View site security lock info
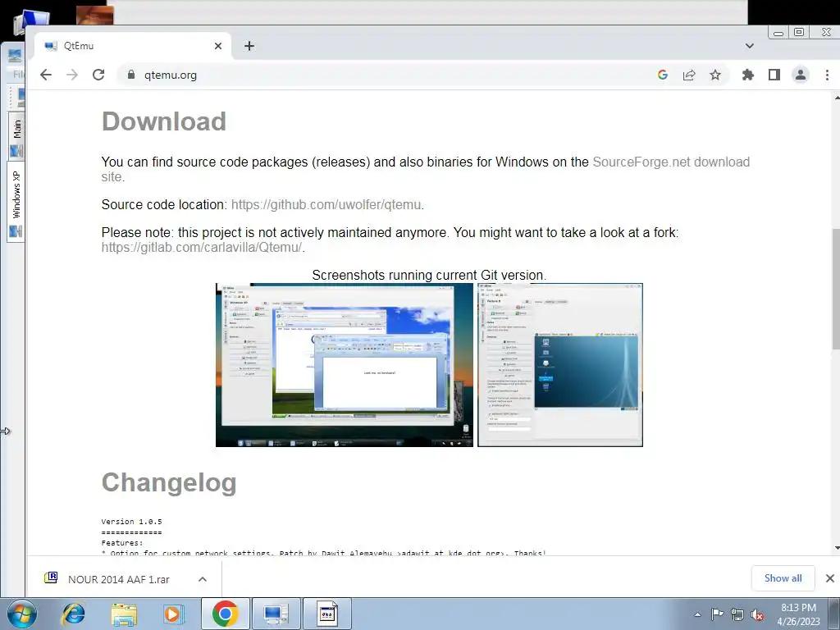The image size is (840, 630). [131, 75]
